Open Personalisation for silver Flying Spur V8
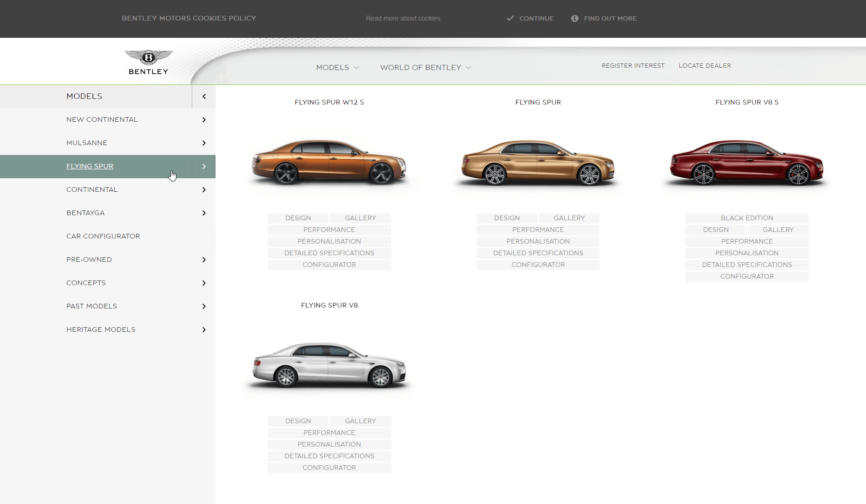The width and height of the screenshot is (866, 504). click(329, 444)
